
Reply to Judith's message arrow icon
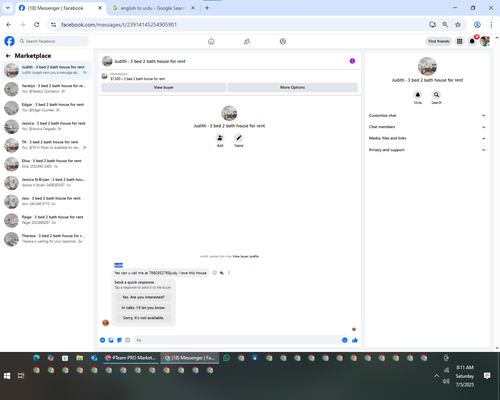pyautogui.click(x=222, y=273)
